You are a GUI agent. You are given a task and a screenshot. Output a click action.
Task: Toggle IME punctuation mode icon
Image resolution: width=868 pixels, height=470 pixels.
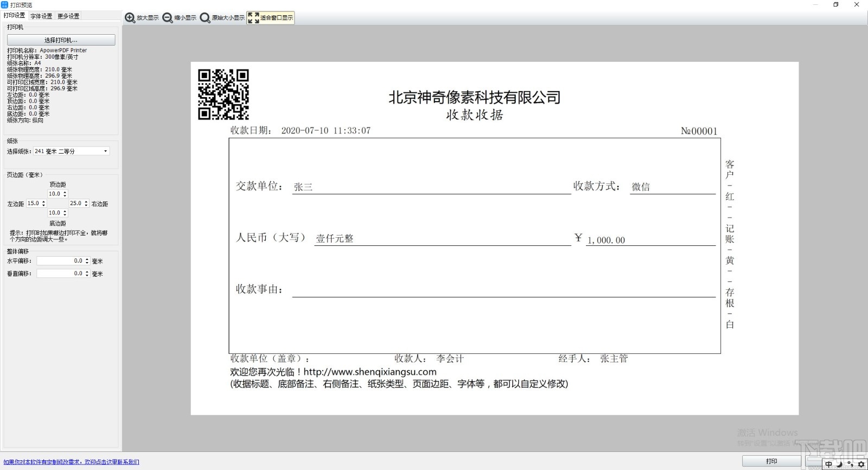(850, 464)
